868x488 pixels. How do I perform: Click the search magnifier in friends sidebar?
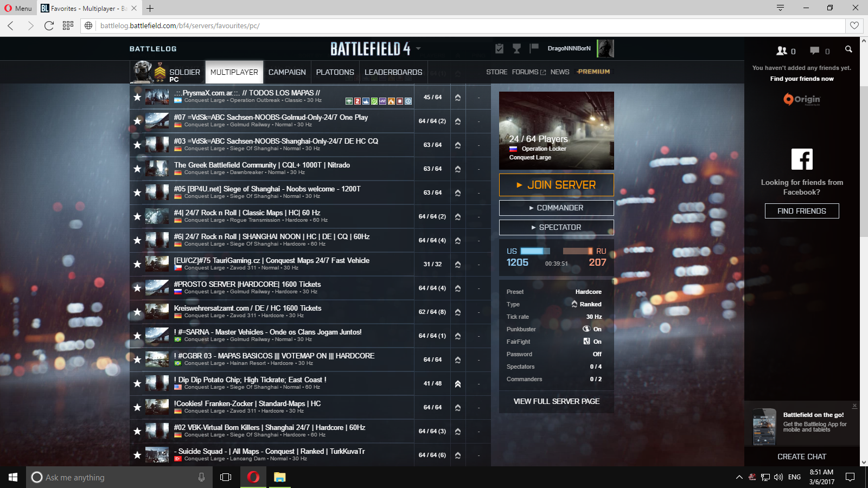[x=848, y=49]
